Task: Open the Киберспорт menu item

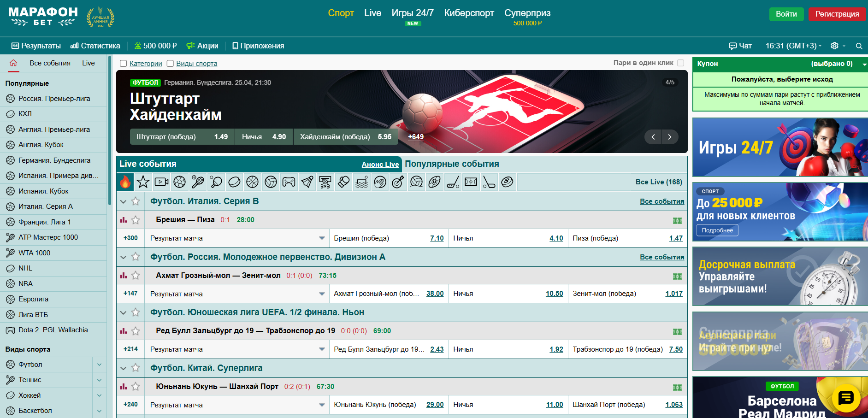Action: pyautogui.click(x=469, y=13)
